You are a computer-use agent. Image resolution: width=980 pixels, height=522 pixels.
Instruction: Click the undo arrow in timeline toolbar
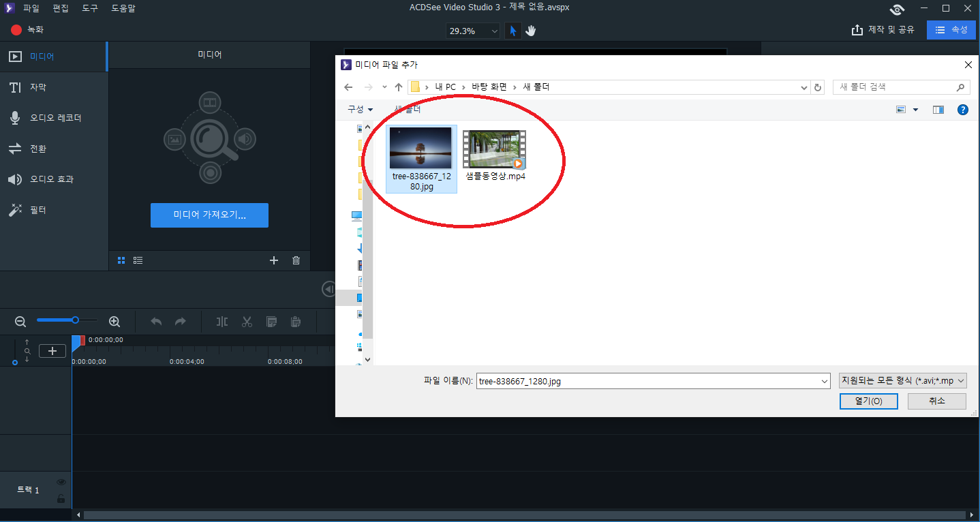(156, 322)
